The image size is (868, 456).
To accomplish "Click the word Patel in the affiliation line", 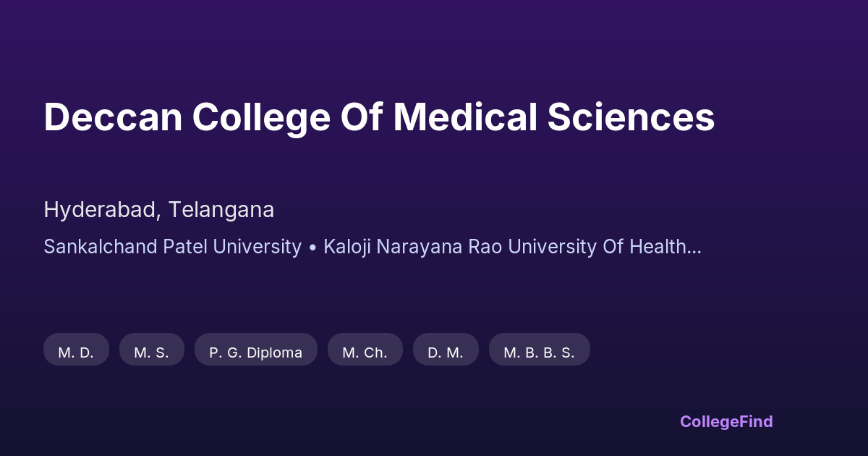I will coord(184,247).
